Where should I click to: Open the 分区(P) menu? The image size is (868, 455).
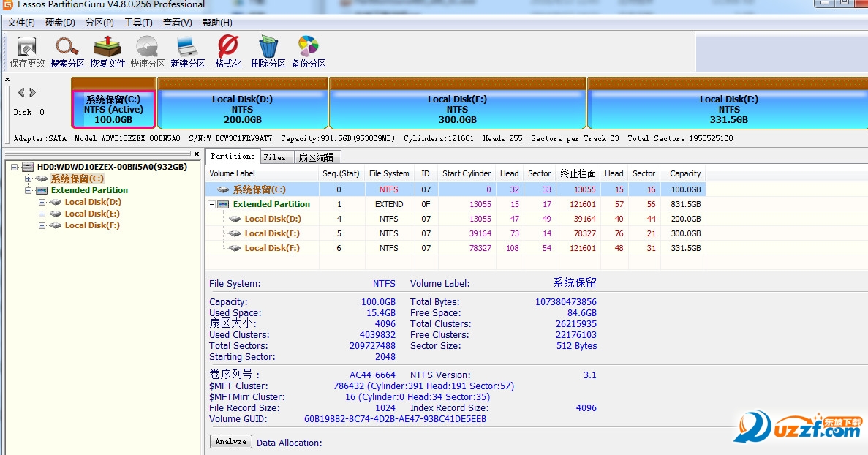coord(99,23)
